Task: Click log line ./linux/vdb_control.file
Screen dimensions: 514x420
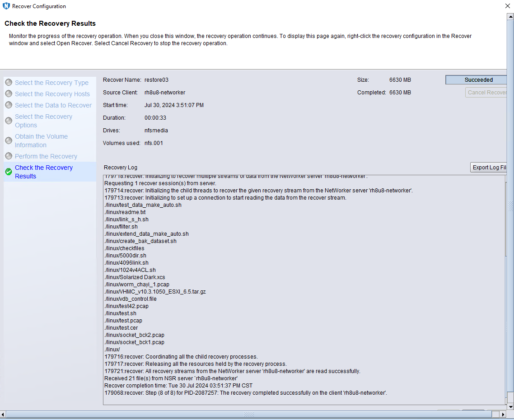Action: 131,299
